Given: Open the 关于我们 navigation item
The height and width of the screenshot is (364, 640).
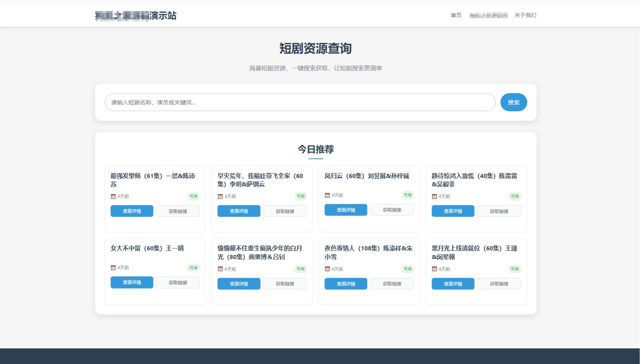Looking at the screenshot, I should pyautogui.click(x=525, y=15).
